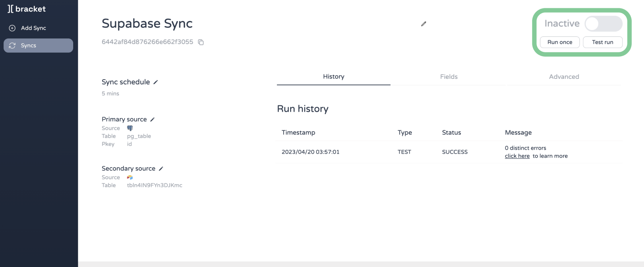Click the '5 mins' schedule value

click(x=110, y=93)
